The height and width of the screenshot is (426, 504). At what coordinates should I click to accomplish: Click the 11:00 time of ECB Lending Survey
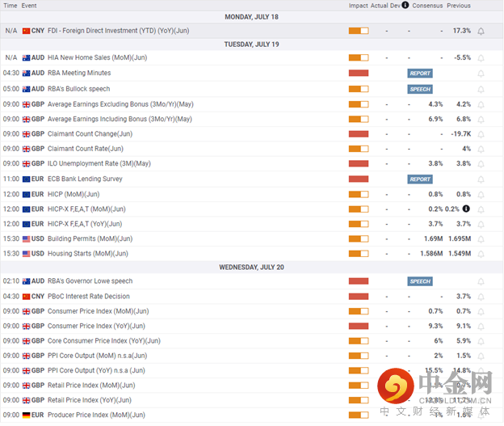(x=11, y=179)
